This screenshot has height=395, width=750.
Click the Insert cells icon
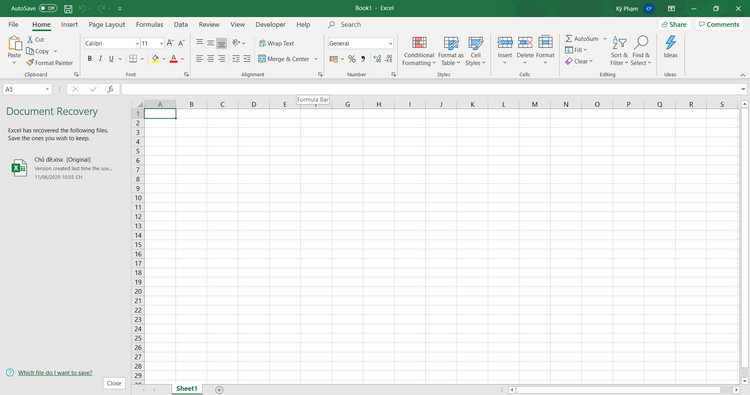[x=505, y=43]
